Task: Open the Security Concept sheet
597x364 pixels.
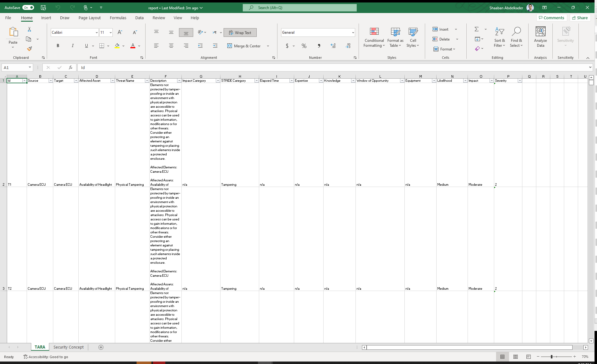Action: [68, 347]
